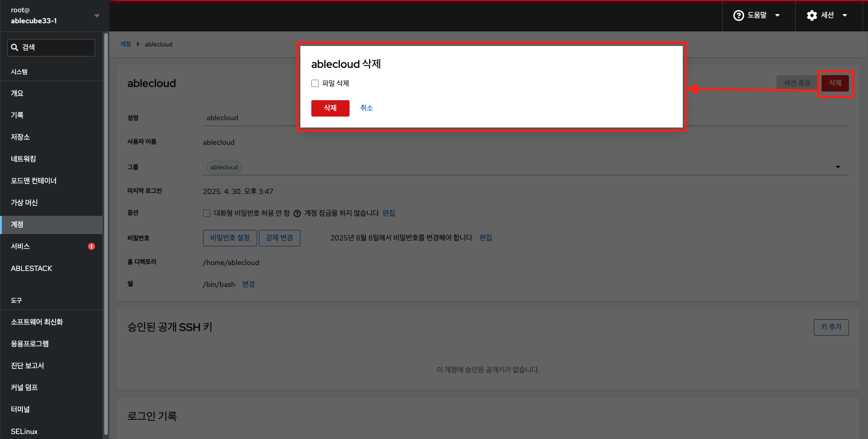Click the info icon beside password option
Screen dimensions: 868x439
(x=297, y=214)
